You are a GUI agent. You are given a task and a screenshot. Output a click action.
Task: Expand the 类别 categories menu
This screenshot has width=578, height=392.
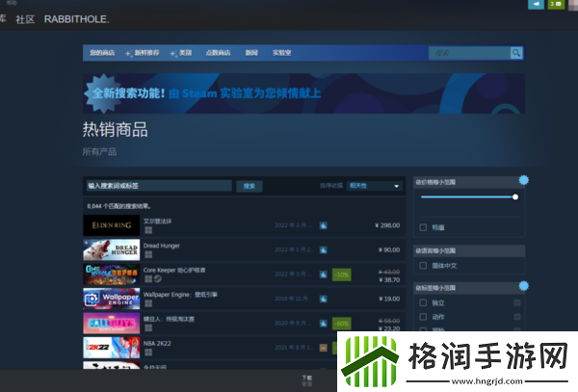pyautogui.click(x=181, y=53)
